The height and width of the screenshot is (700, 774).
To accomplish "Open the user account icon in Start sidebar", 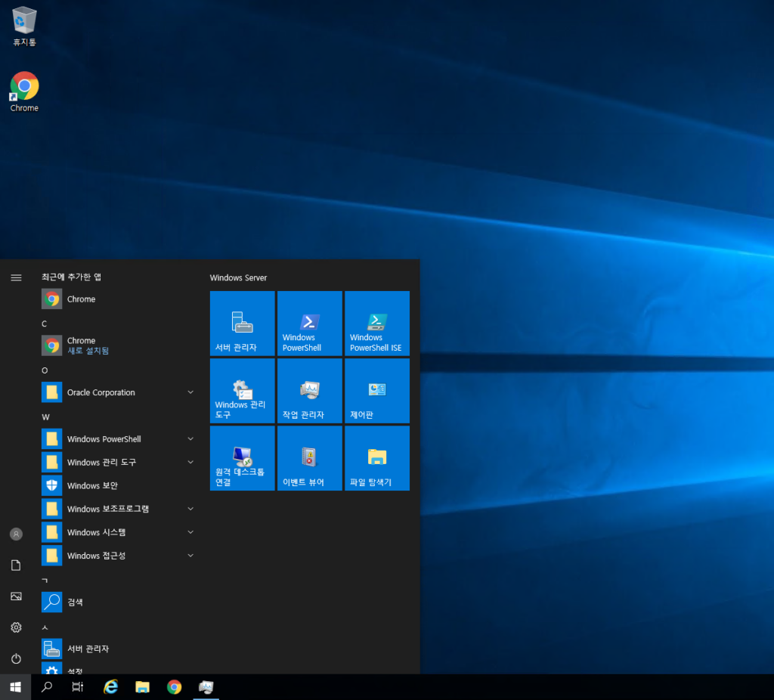I will point(16,534).
